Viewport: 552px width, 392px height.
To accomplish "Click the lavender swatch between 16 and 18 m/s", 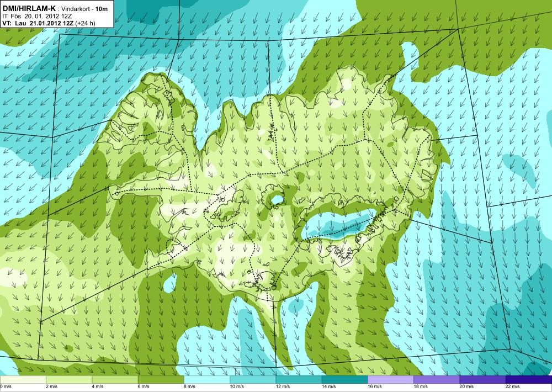I will pyautogui.click(x=391, y=380).
